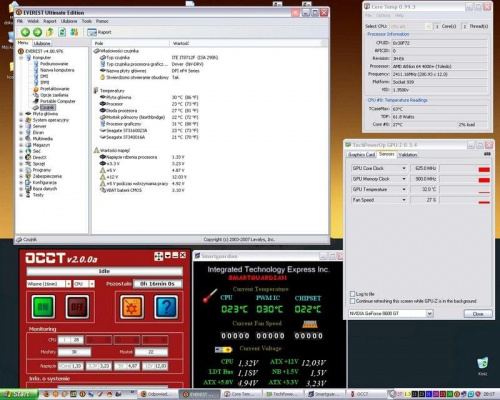Open Widok menu in EVEREST
The width and height of the screenshot is (500, 400).
pyautogui.click(x=33, y=21)
